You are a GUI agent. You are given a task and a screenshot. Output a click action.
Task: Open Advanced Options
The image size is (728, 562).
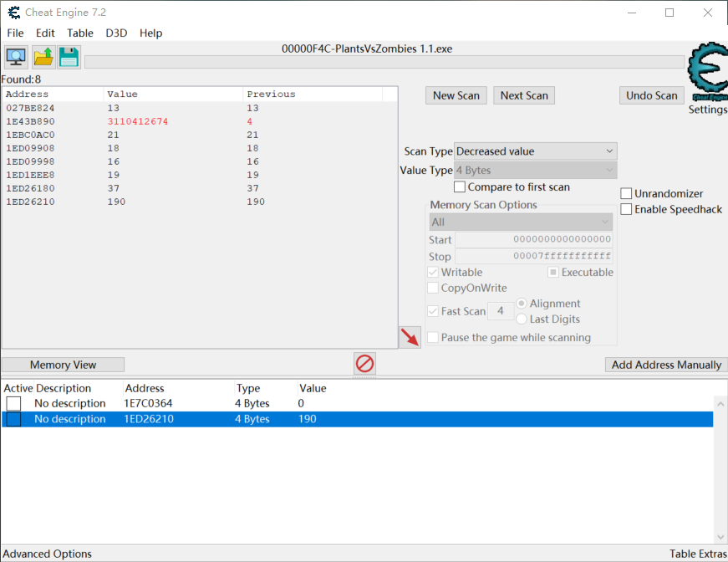48,554
